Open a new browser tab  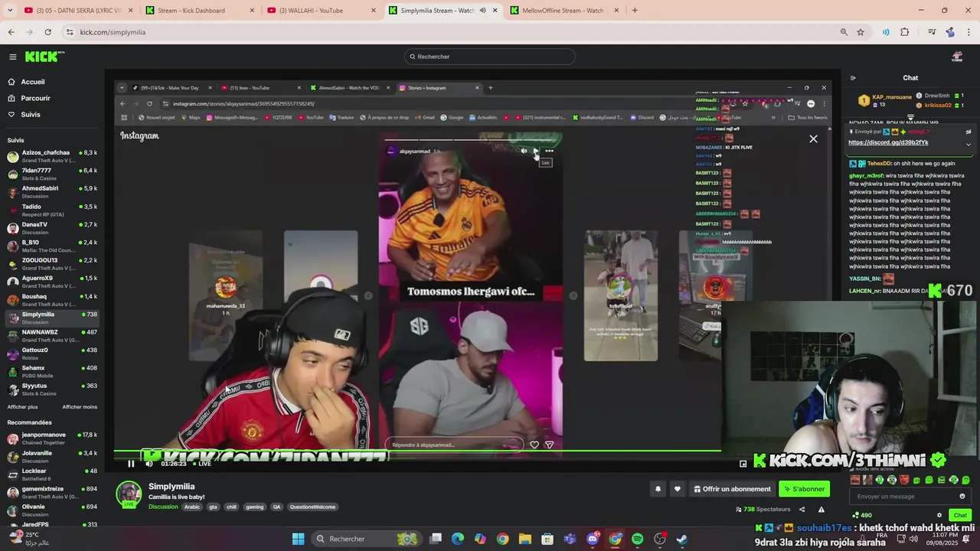[x=635, y=11]
